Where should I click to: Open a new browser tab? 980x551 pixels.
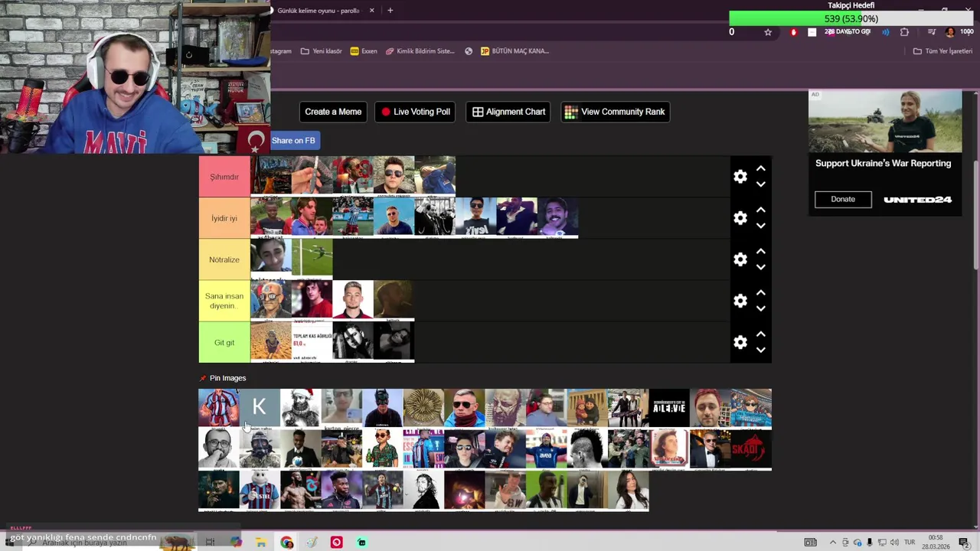(x=390, y=11)
